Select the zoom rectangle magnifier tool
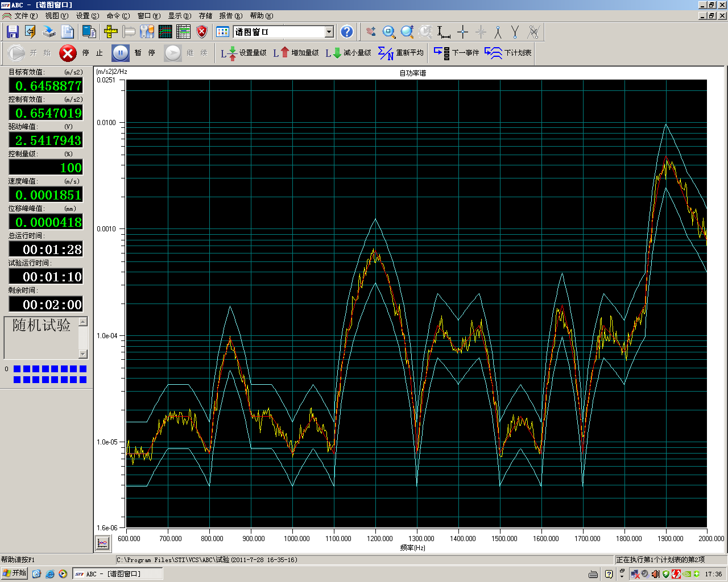This screenshot has width=728, height=582. tap(389, 32)
